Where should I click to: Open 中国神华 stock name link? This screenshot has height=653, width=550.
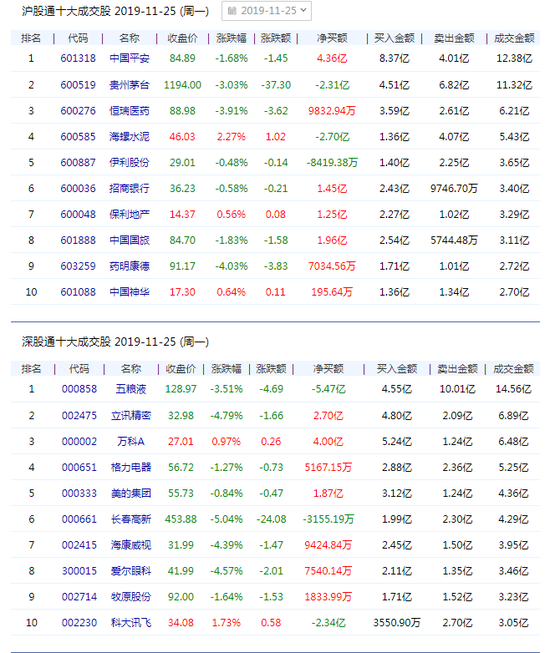129,292
